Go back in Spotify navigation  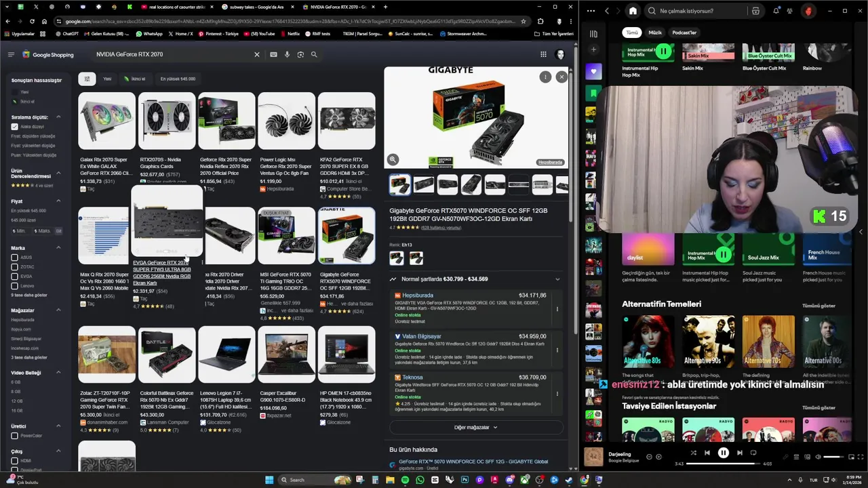pyautogui.click(x=607, y=11)
